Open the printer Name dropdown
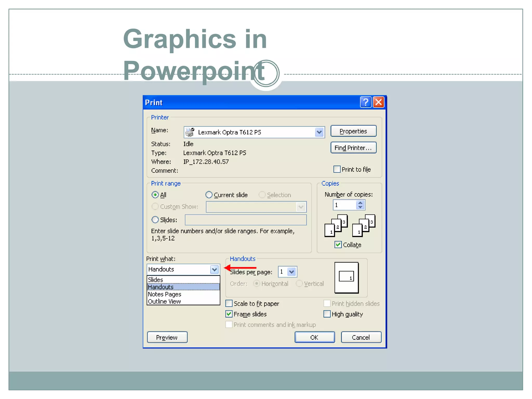This screenshot has width=532, height=399. click(x=319, y=132)
